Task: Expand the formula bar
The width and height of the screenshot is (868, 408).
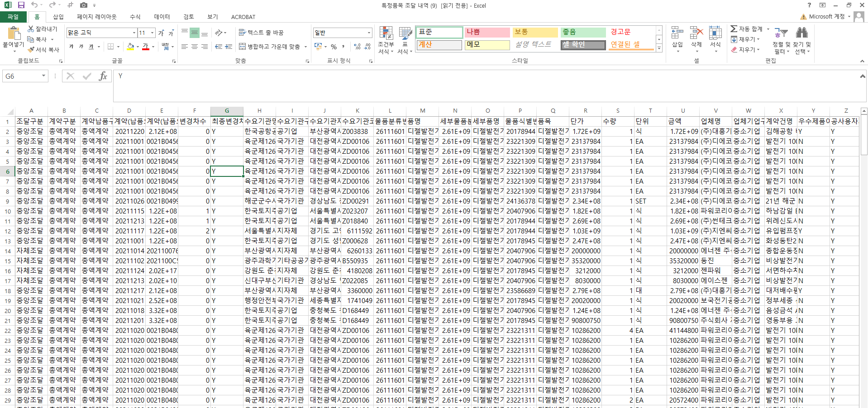Action: click(x=863, y=76)
